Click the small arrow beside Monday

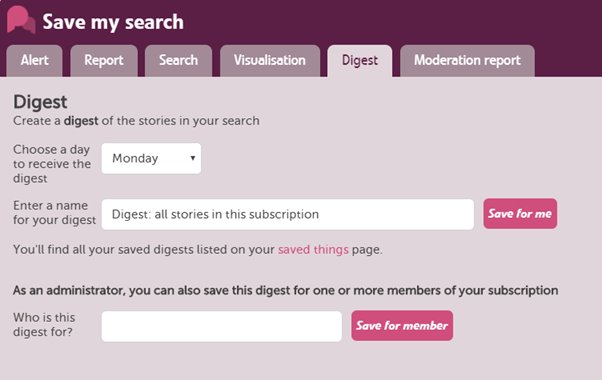click(193, 158)
